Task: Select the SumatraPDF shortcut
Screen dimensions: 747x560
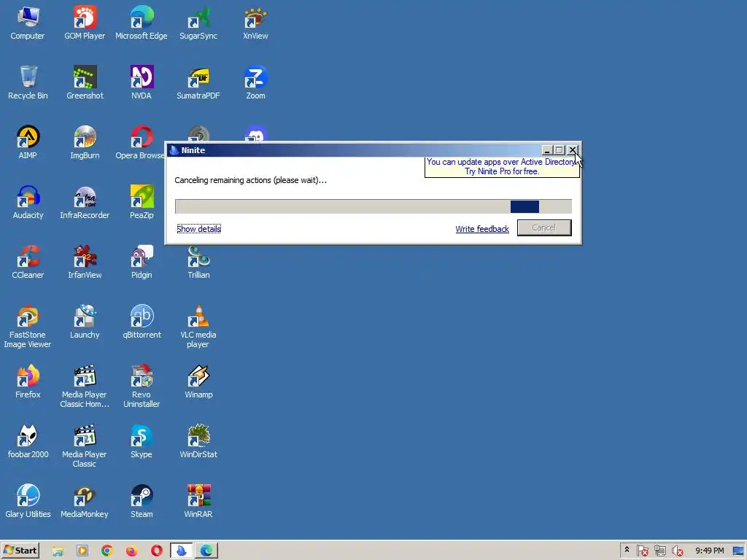Action: [x=198, y=83]
